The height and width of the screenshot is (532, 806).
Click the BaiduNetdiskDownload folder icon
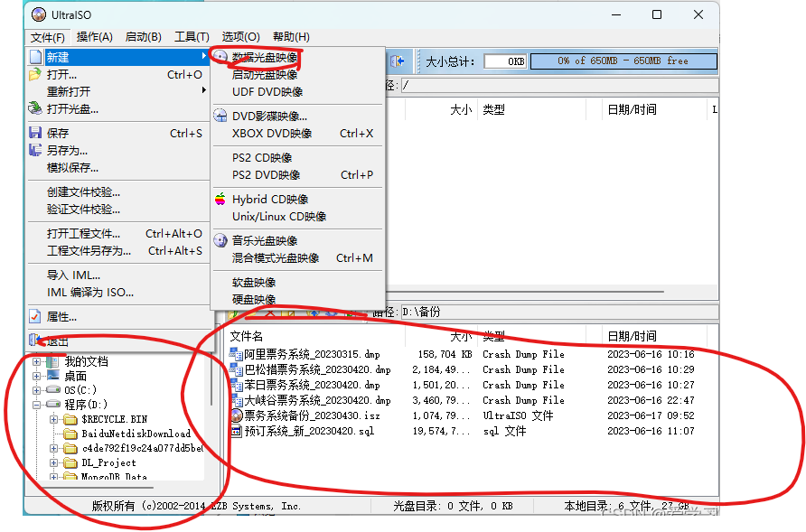70,434
